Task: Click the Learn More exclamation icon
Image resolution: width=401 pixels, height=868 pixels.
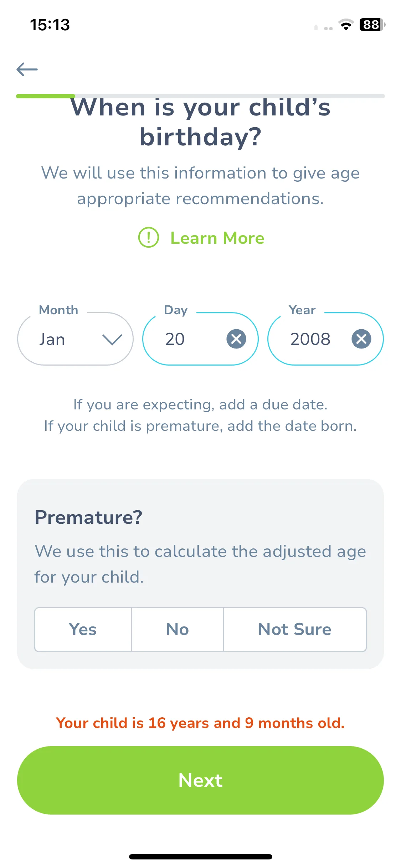Action: tap(148, 238)
